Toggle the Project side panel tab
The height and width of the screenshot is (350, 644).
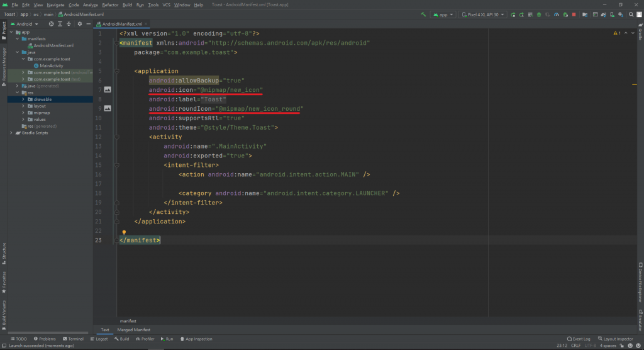tap(4, 31)
